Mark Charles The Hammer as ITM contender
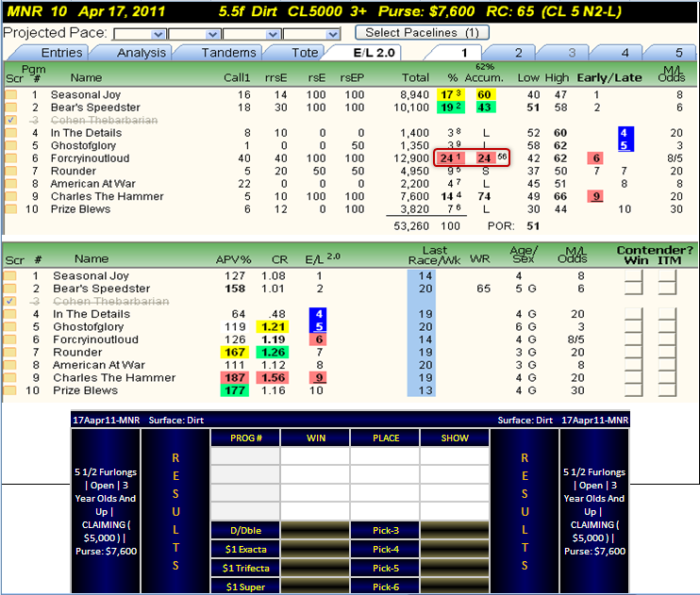 pos(667,377)
